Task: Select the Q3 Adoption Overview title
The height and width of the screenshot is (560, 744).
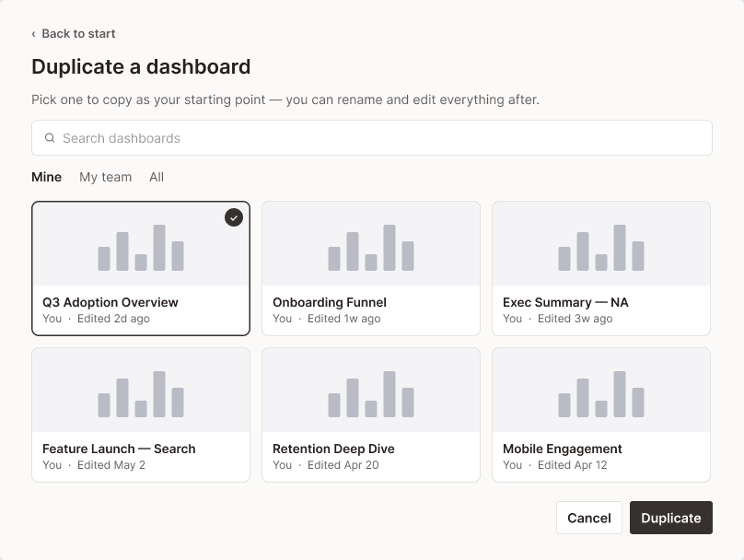Action: pyautogui.click(x=110, y=302)
